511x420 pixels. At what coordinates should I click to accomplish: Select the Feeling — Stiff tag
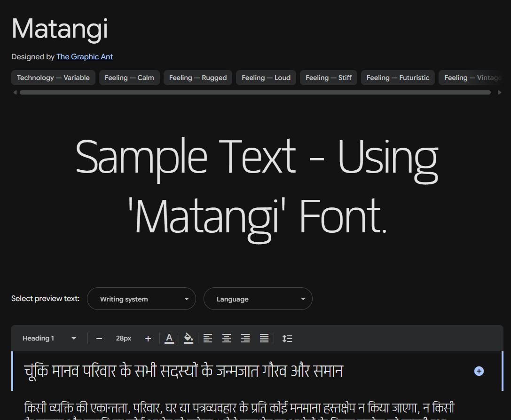[x=329, y=78]
